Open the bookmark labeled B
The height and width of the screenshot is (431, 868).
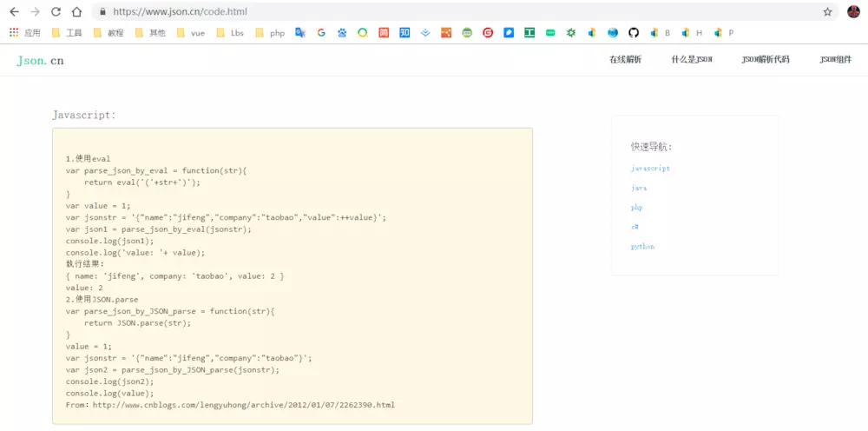[660, 33]
